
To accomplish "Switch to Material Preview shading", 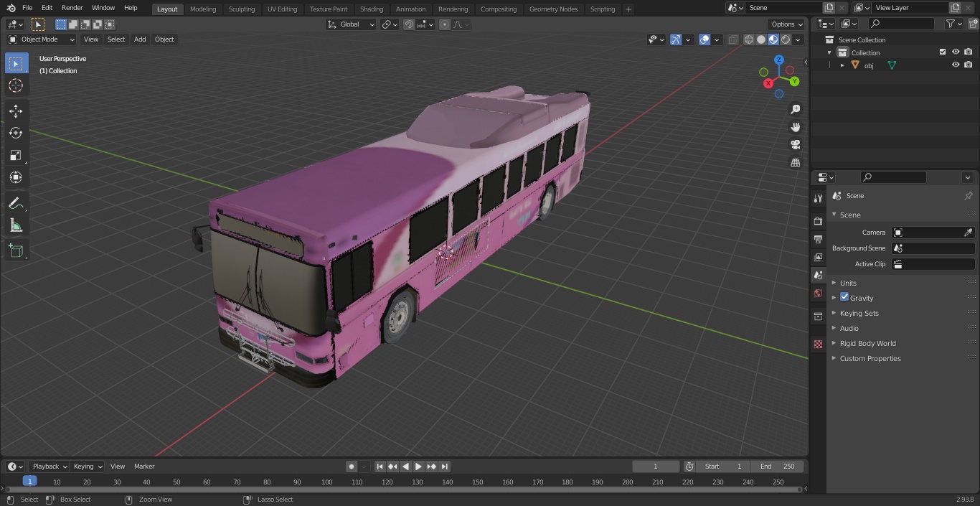I will pyautogui.click(x=773, y=39).
